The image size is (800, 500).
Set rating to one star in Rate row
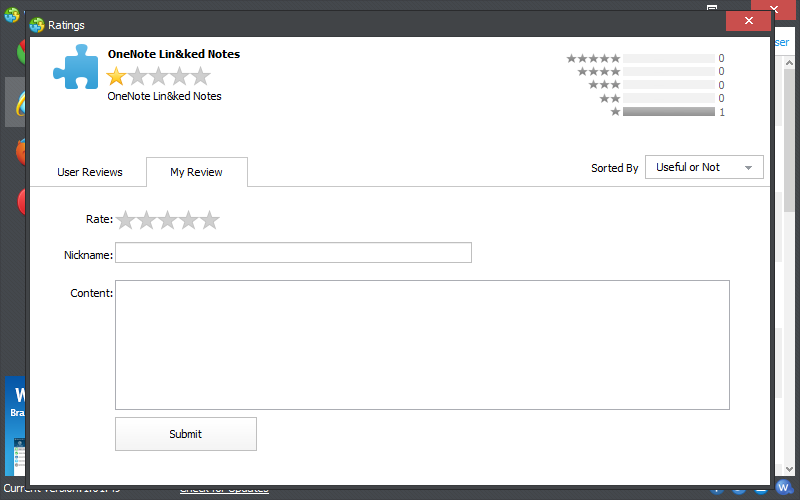point(126,220)
